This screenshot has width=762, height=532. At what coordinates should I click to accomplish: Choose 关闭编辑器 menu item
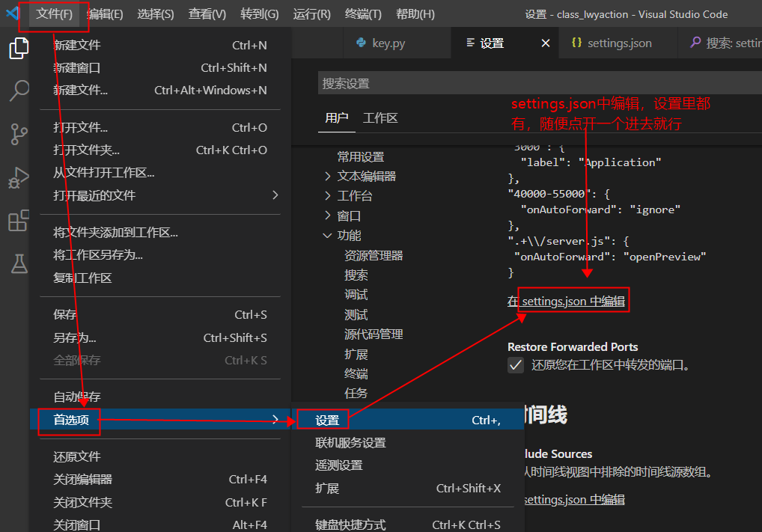coord(160,479)
